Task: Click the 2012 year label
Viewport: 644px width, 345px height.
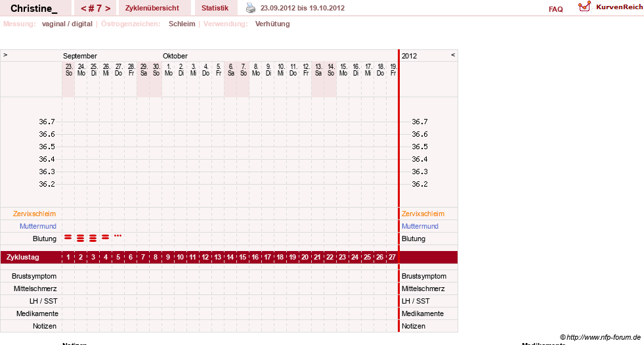Action: point(409,56)
